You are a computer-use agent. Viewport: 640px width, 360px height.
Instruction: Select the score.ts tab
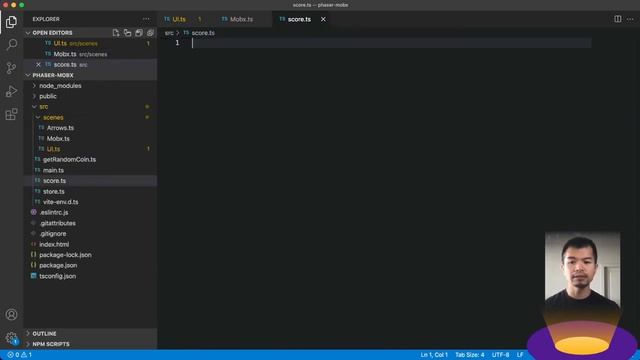(299, 19)
